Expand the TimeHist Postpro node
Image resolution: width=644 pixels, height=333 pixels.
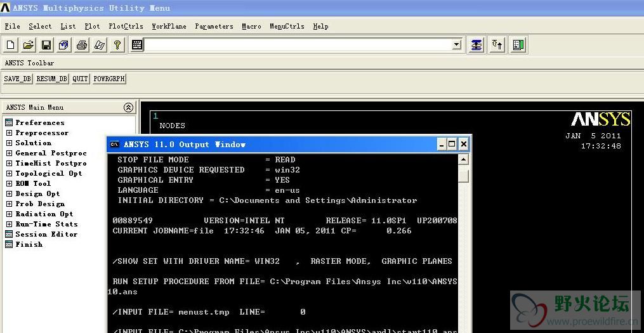(9, 164)
